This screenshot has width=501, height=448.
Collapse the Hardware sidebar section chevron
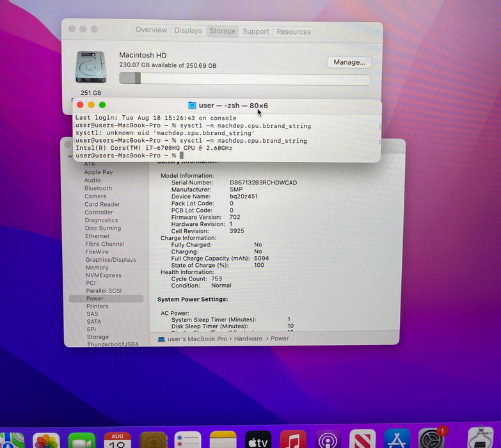tap(70, 156)
